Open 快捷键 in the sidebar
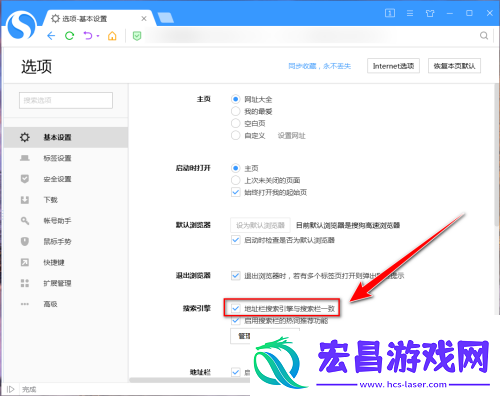Viewport: 500px width, 396px height. pos(66,262)
